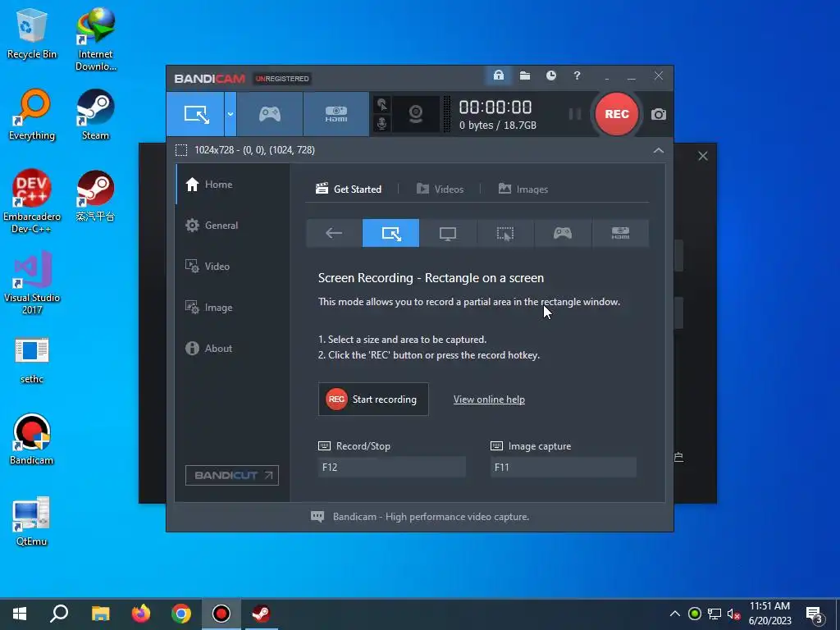Toggle microphone recording icon
840x630 pixels.
click(382, 124)
